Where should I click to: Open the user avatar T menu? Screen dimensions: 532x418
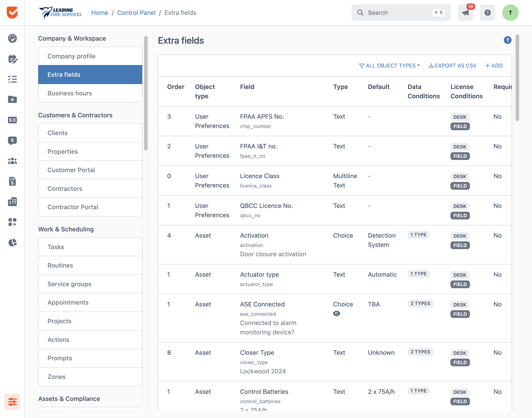(510, 13)
